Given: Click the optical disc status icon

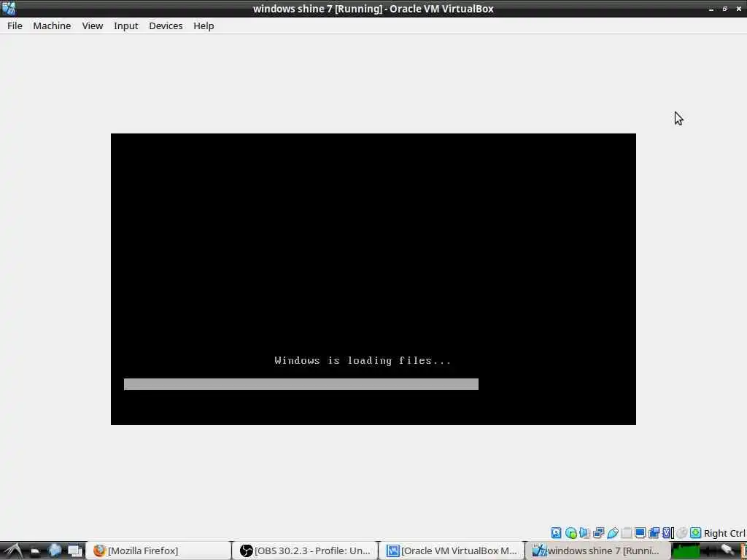Looking at the screenshot, I should coord(570,533).
